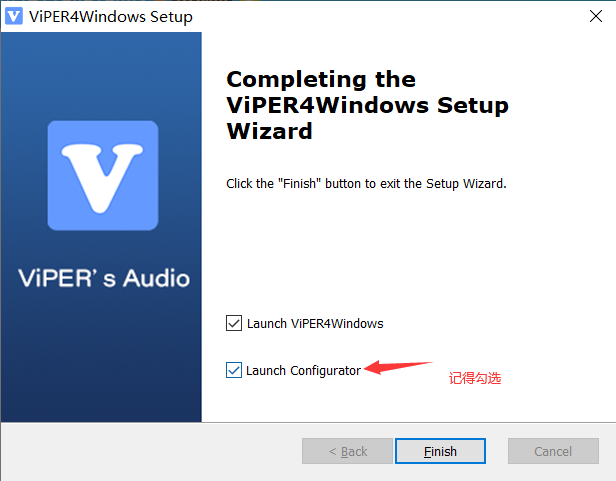
Task: Uncheck the Launch ViPER4Windows checkbox
Action: point(234,323)
